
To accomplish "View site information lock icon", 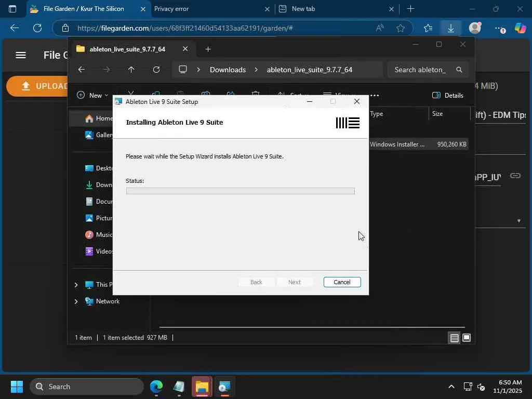I will pos(65,28).
